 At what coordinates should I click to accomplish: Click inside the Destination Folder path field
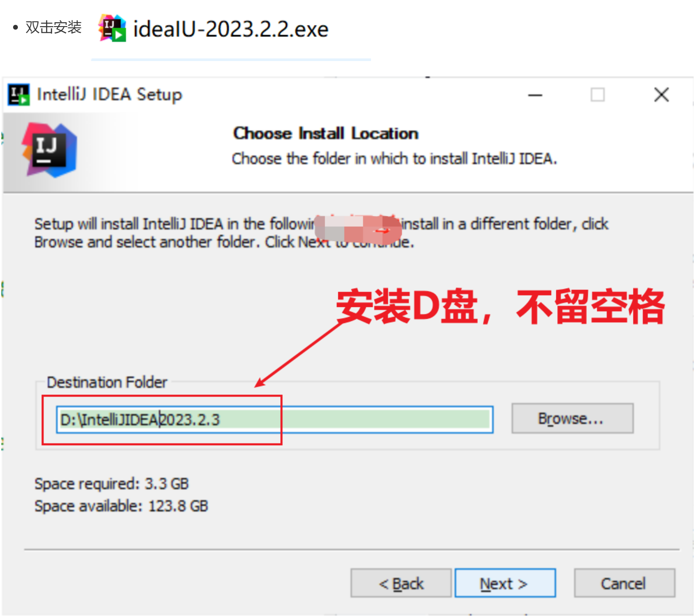pos(275,419)
